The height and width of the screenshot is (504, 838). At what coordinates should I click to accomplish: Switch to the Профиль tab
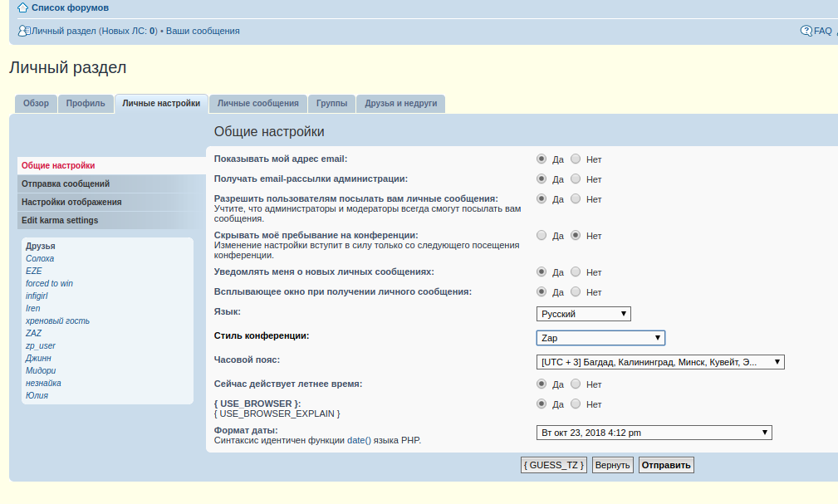(x=86, y=104)
